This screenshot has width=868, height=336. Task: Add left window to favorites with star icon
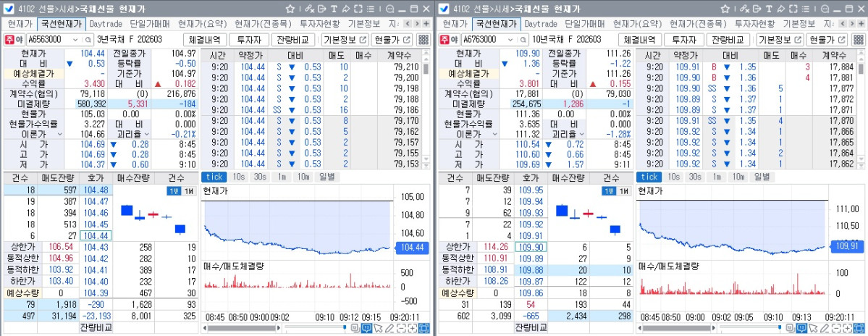point(290,9)
